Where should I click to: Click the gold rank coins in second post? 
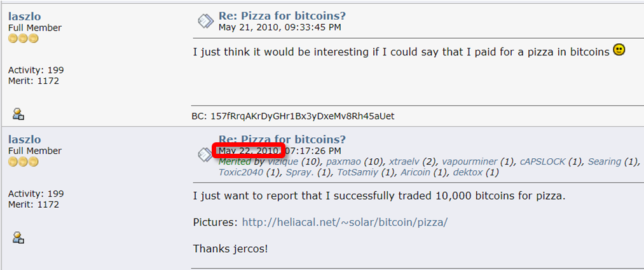coord(23,161)
